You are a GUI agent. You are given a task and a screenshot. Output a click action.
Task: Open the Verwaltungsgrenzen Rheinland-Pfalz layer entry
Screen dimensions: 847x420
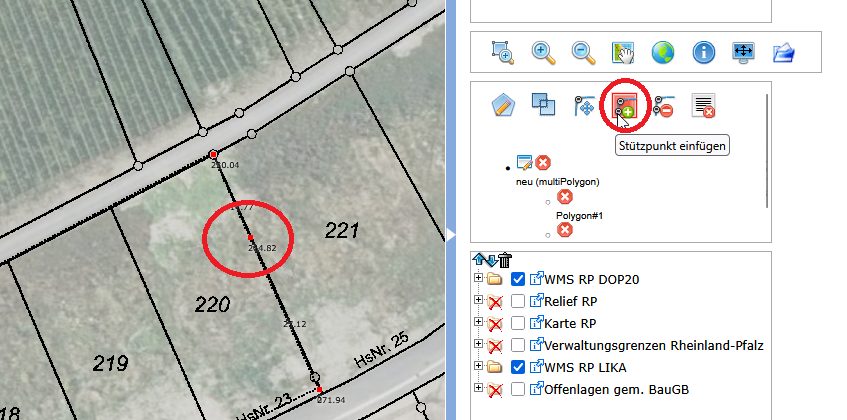(x=655, y=345)
